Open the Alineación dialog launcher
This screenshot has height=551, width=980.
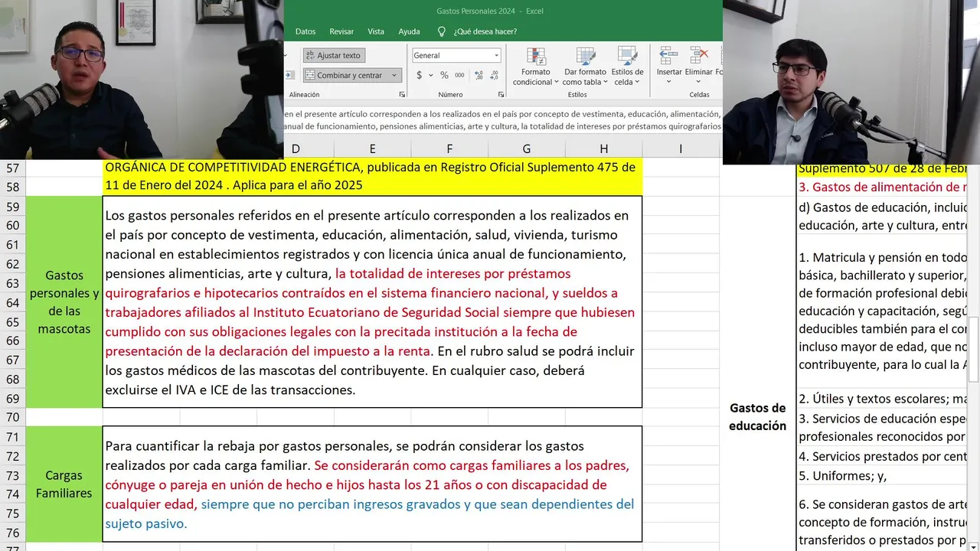click(403, 94)
